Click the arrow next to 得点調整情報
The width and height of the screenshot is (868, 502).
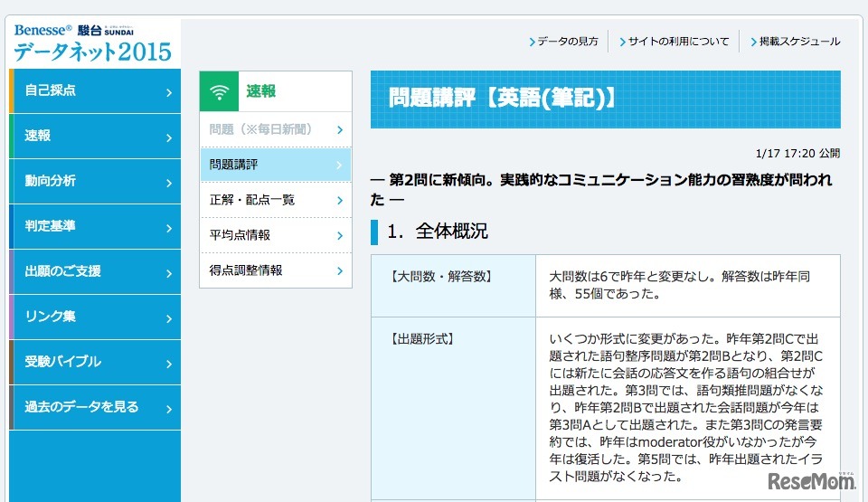click(x=340, y=271)
